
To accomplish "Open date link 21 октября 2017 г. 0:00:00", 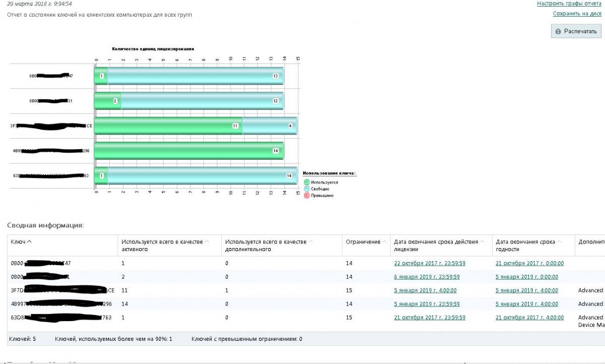I will (530, 263).
